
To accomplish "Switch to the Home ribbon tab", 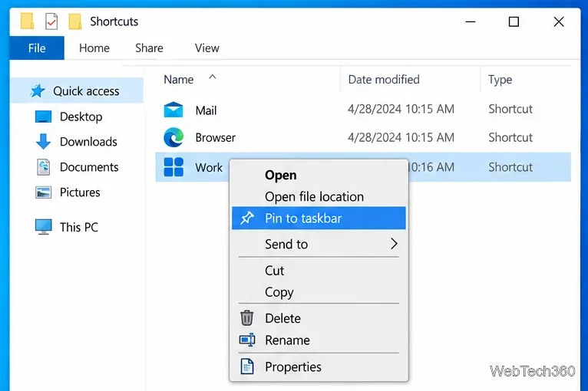I will tap(94, 48).
